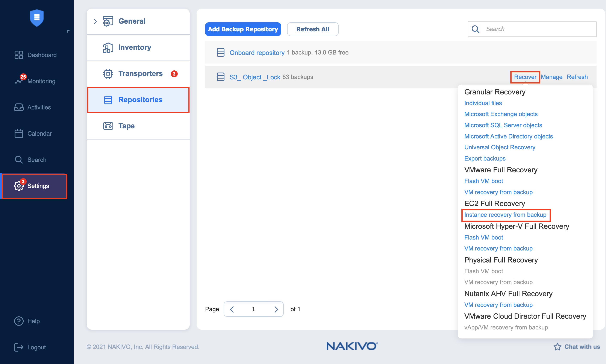The width and height of the screenshot is (606, 364).
Task: Click the sidebar Search magnifier icon
Action: coord(19,160)
